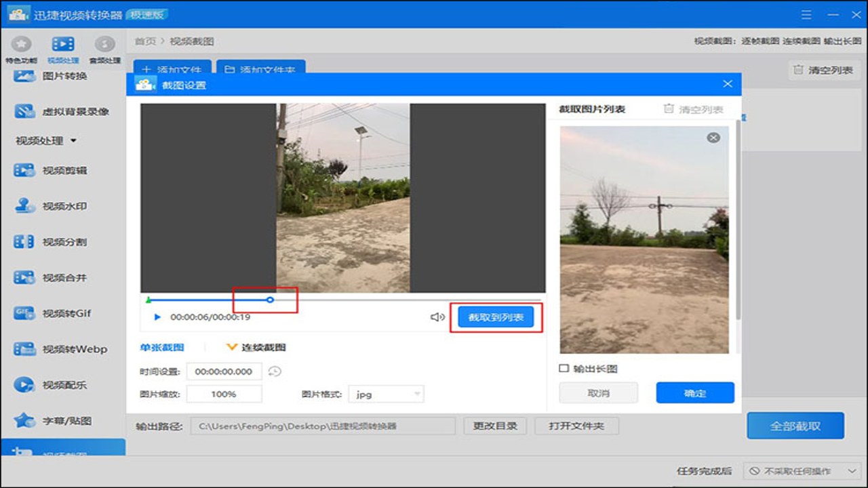Click 清空列表 in the 截取图片列表 panel
Viewport: 868px width, 488px height.
(693, 109)
